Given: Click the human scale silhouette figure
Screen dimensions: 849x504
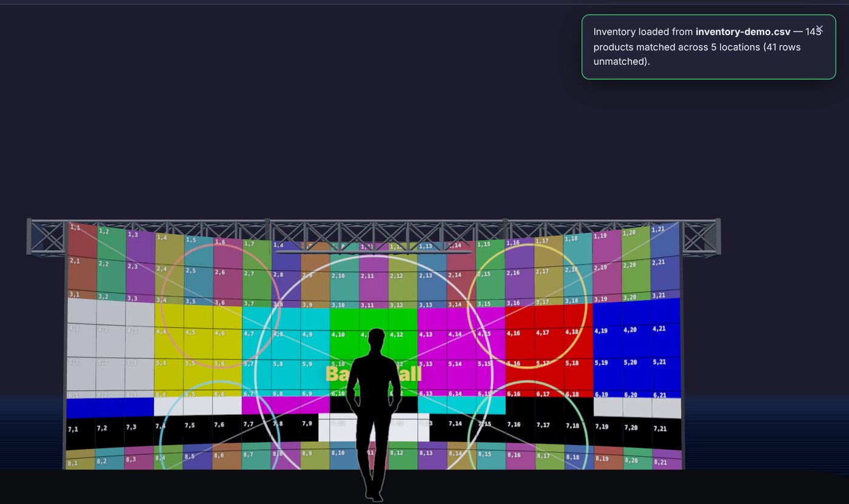Looking at the screenshot, I should [x=374, y=415].
